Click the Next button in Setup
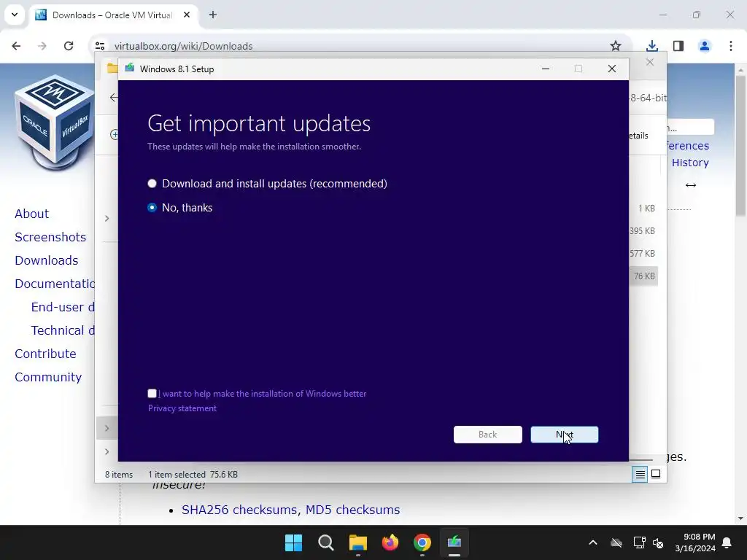Viewport: 747px width, 560px height. [x=564, y=435]
